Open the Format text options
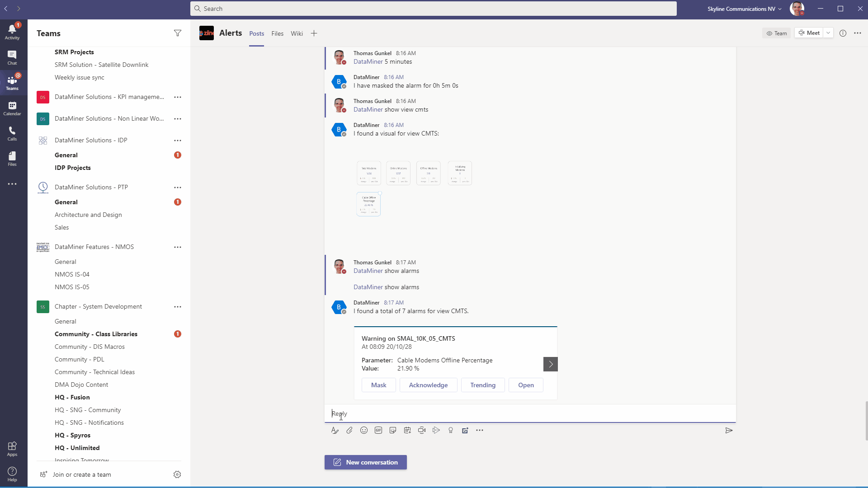Screen dimensions: 868x488 (x=335, y=430)
